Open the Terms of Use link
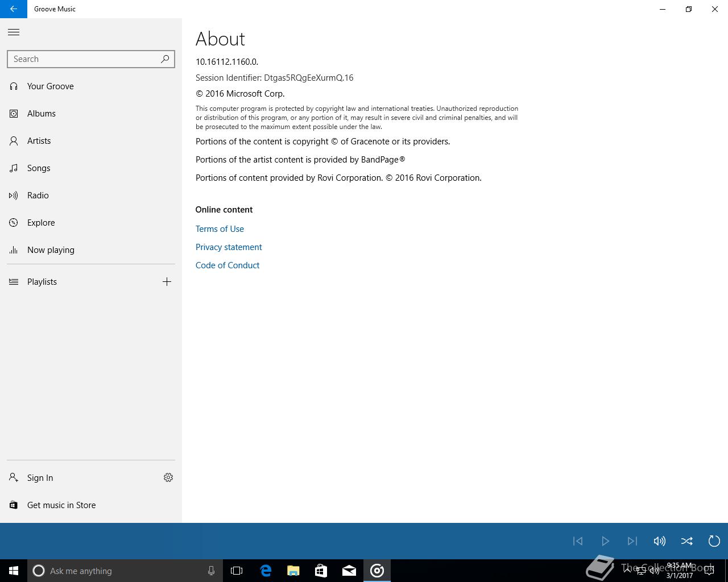 pyautogui.click(x=220, y=229)
